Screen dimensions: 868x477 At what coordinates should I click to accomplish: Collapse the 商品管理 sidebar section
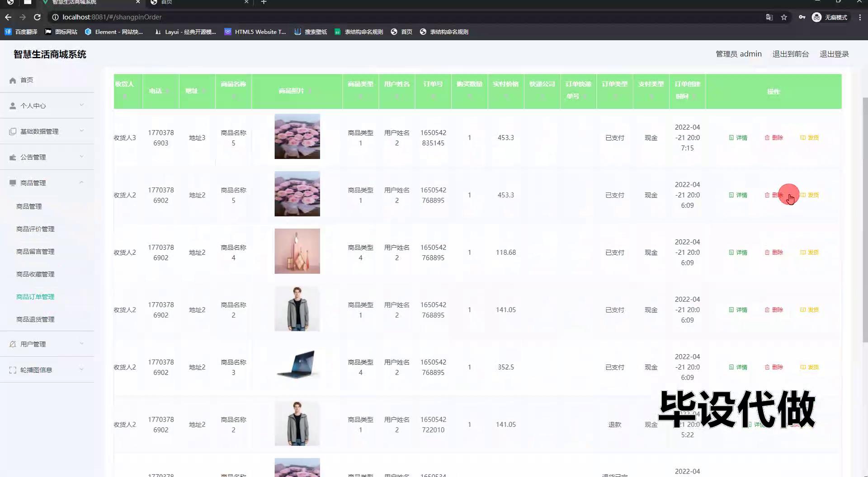pyautogui.click(x=47, y=183)
